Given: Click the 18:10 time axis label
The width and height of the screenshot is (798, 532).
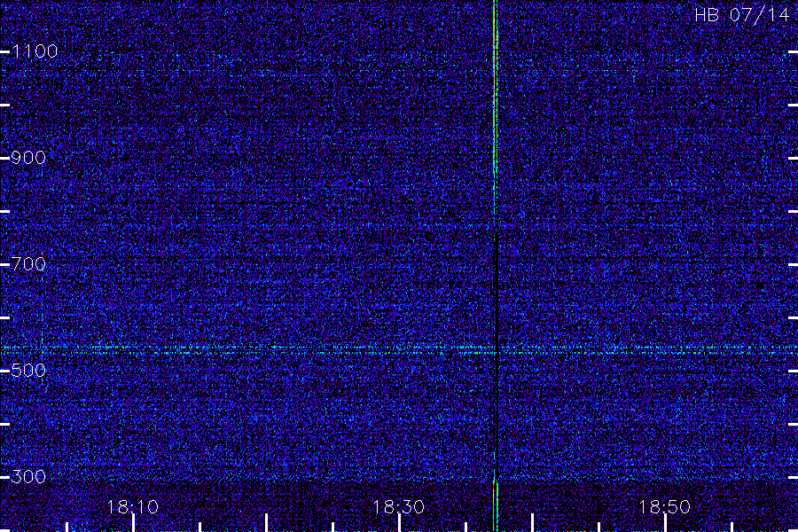Looking at the screenshot, I should [133, 506].
